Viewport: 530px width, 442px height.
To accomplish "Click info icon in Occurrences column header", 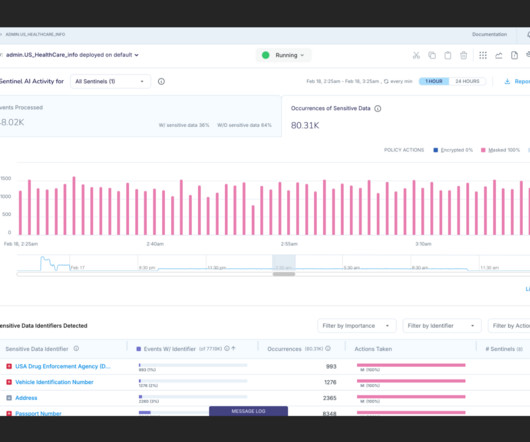I will pyautogui.click(x=328, y=348).
